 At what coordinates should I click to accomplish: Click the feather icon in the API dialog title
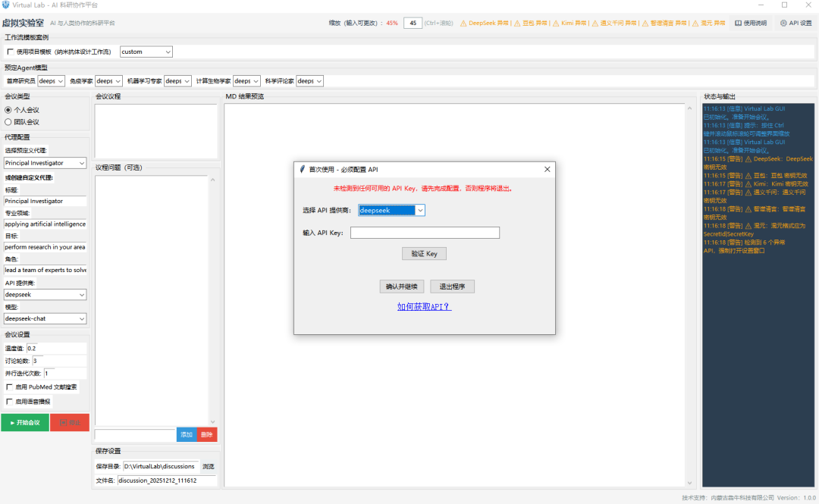[x=302, y=169]
